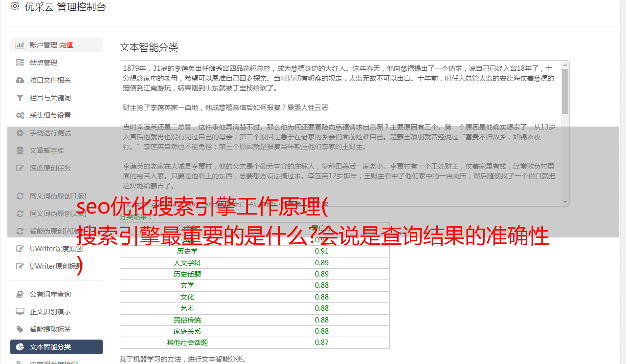Click the red 充值 recharge link

[66, 45]
